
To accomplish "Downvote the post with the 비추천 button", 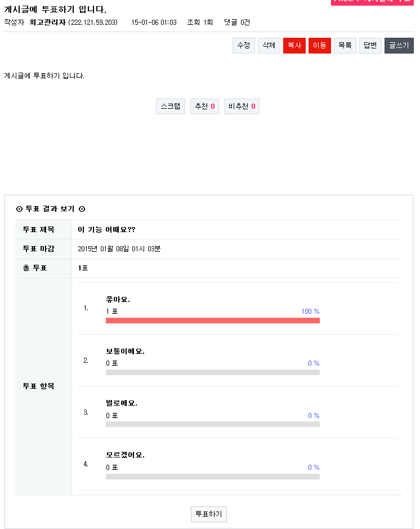I will pyautogui.click(x=242, y=106).
